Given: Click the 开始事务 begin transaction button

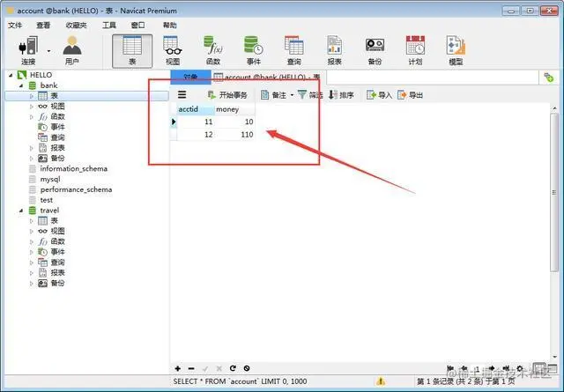Looking at the screenshot, I should [x=227, y=95].
